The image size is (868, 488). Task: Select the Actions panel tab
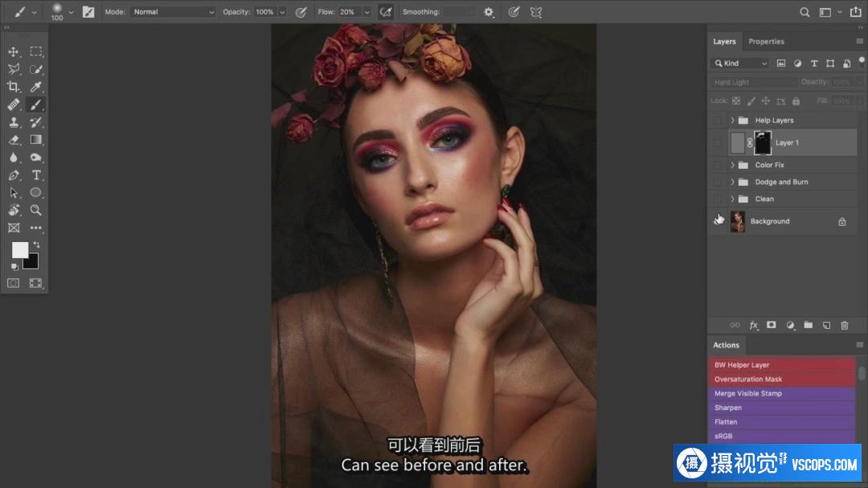point(726,345)
